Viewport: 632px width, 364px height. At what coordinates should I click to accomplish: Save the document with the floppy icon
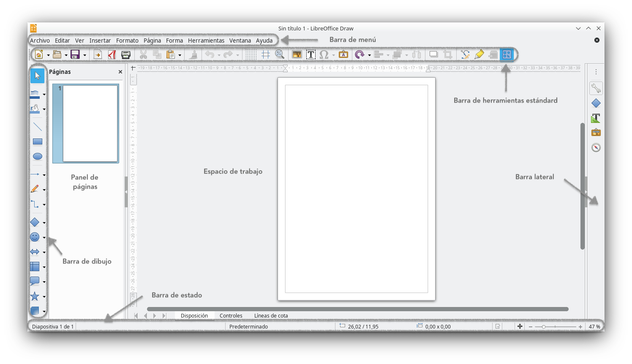tap(75, 54)
